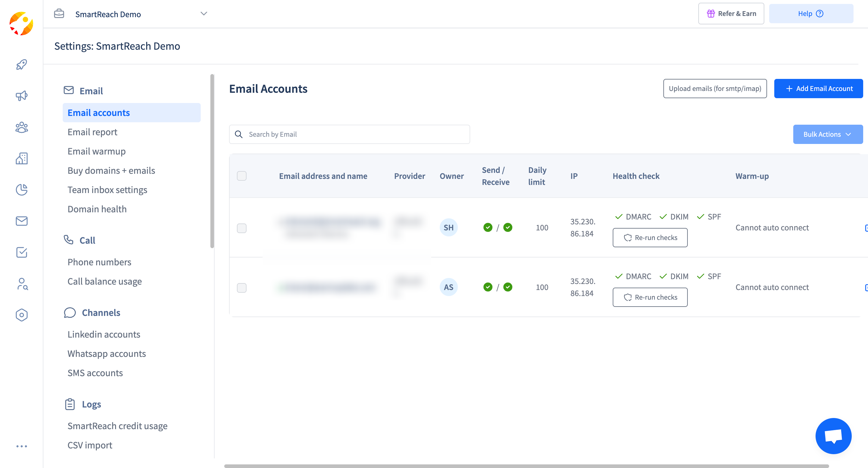
Task: Click the speech bubble icon beside Channels
Action: coord(70,312)
